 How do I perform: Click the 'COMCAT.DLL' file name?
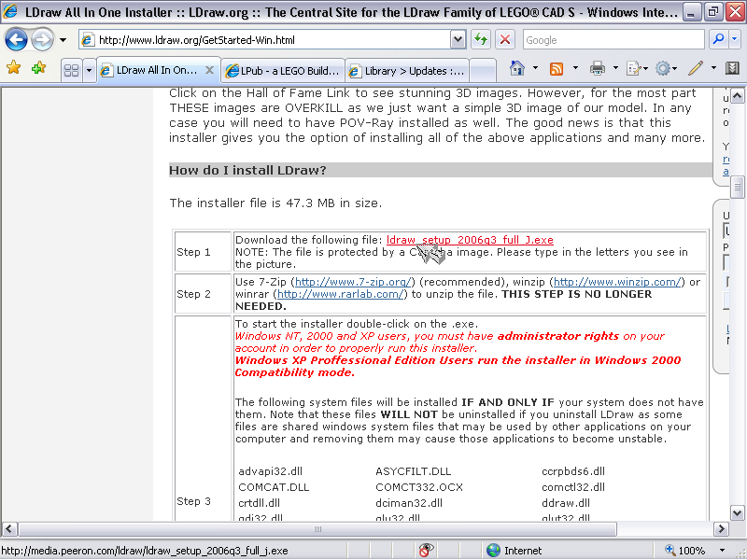(274, 487)
